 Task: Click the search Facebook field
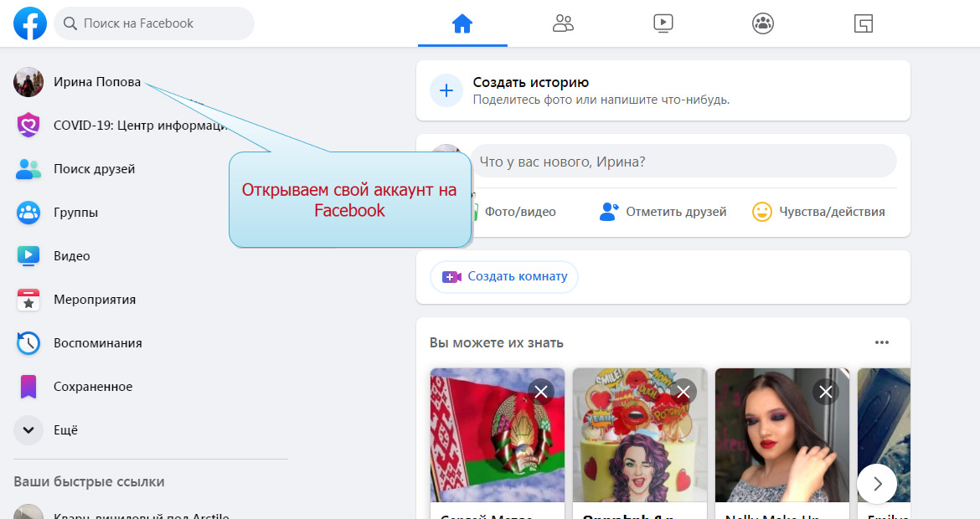pos(155,23)
